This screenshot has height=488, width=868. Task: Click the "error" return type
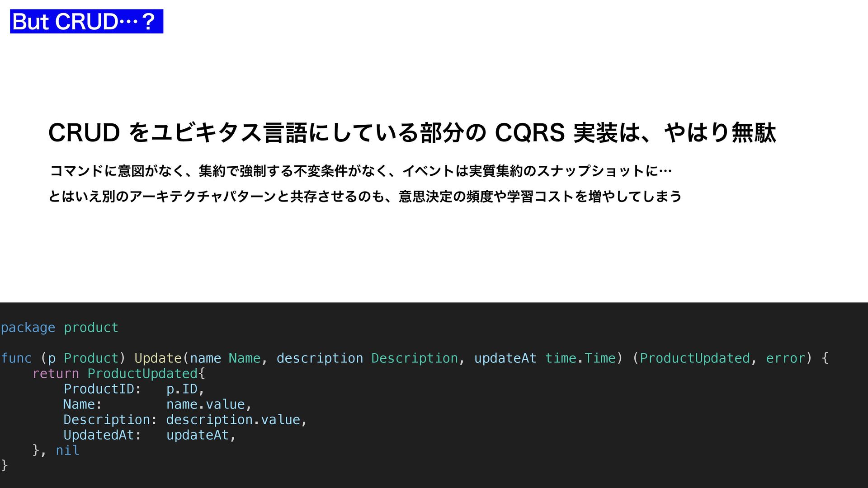click(x=785, y=358)
